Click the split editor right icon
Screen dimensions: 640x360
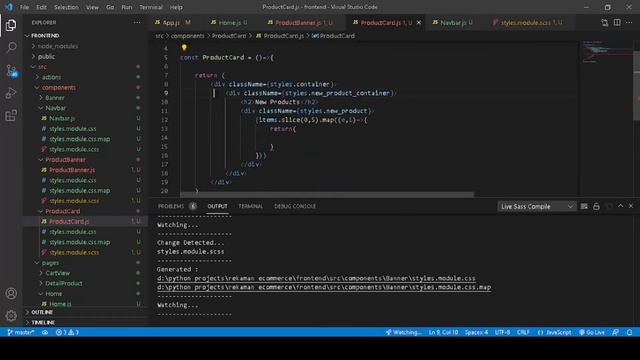point(617,22)
